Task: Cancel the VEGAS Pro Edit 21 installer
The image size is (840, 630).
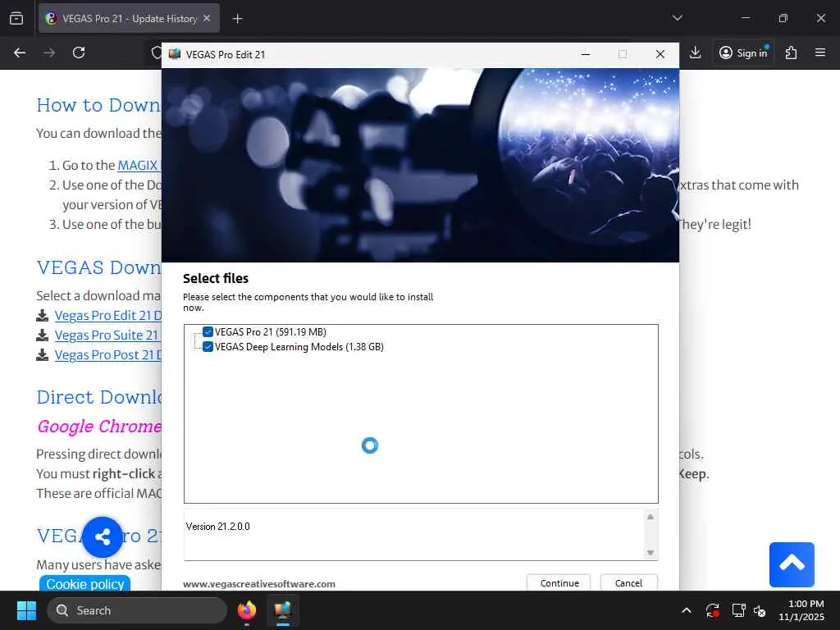Action: [x=628, y=583]
